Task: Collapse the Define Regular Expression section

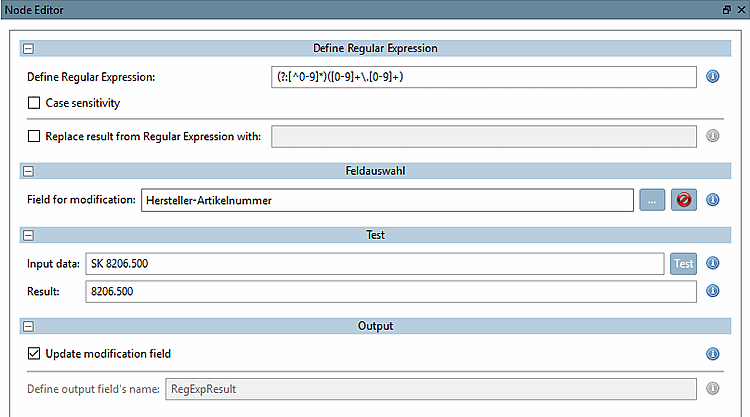Action: click(x=28, y=48)
